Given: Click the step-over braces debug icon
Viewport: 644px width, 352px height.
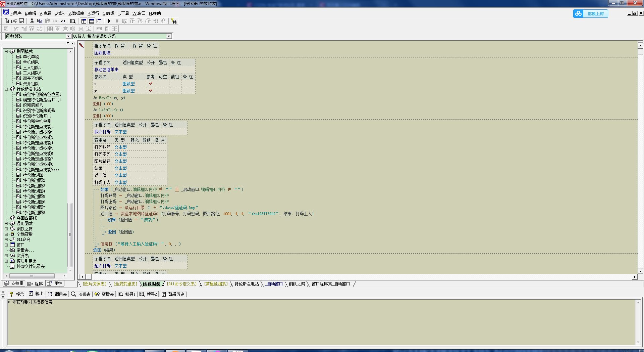Looking at the screenshot, I should [132, 21].
